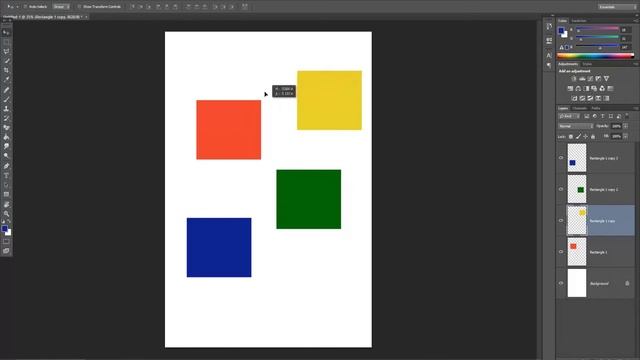The height and width of the screenshot is (360, 640).
Task: Open the Auto-Select Group dropdown
Action: coord(61,7)
